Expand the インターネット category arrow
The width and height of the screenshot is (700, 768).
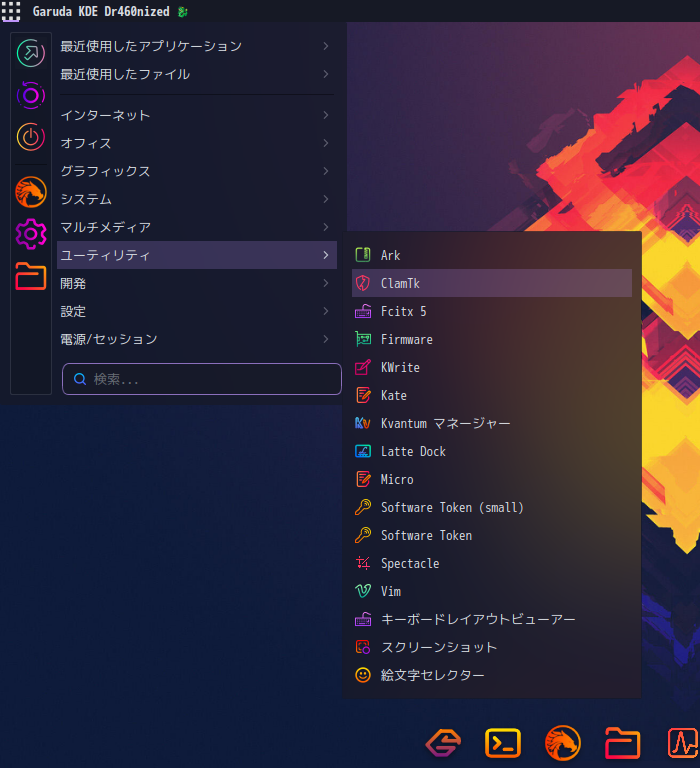click(326, 115)
